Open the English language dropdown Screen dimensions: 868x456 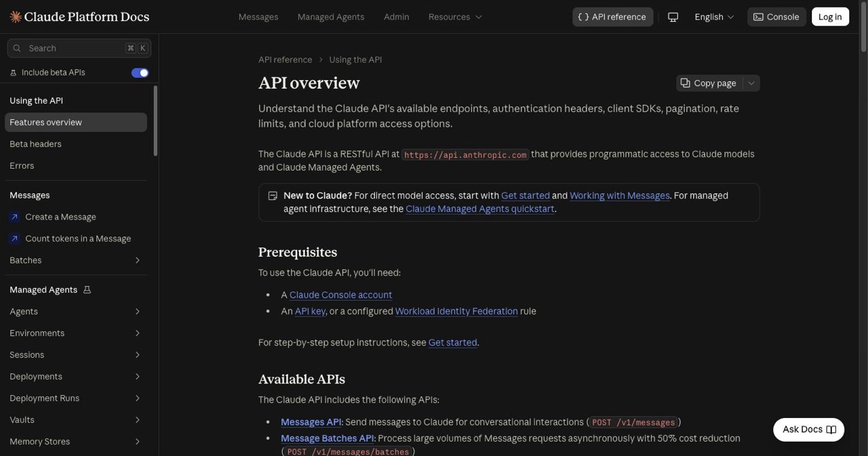[x=714, y=17]
